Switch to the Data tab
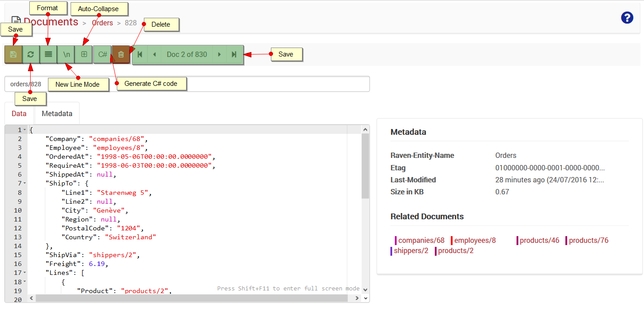The image size is (644, 310). [19, 113]
